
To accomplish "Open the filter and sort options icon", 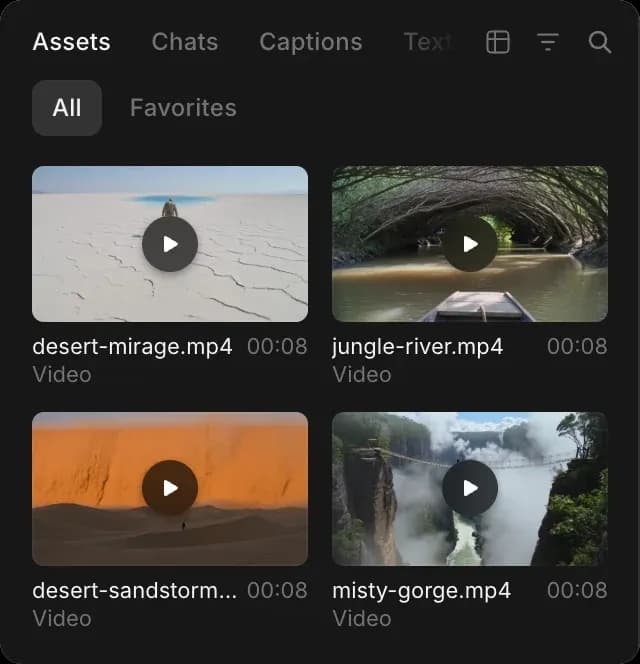I will (x=548, y=42).
